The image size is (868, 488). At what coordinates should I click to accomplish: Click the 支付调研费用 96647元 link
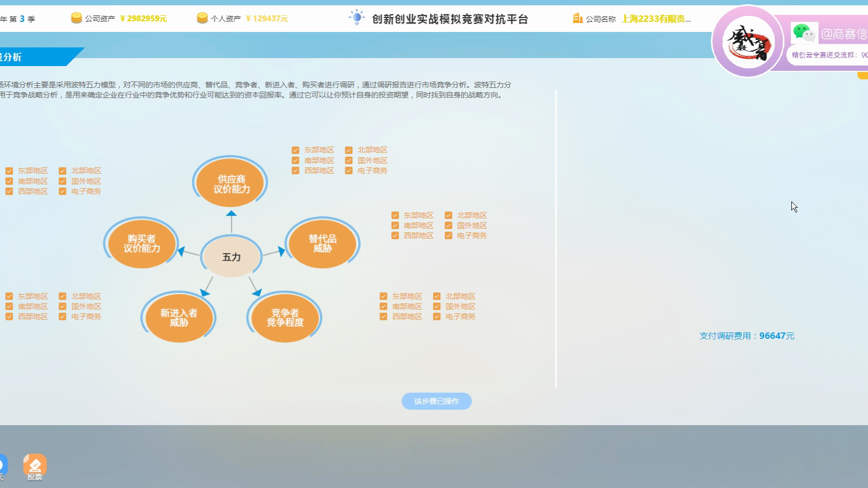746,336
